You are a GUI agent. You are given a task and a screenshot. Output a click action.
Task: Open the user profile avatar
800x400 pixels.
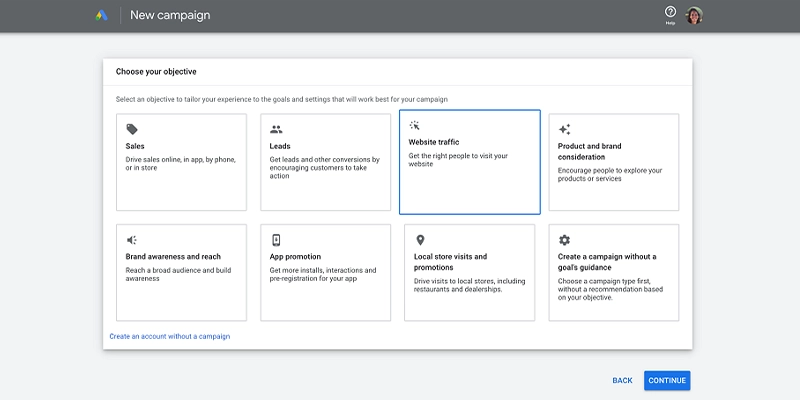[694, 16]
